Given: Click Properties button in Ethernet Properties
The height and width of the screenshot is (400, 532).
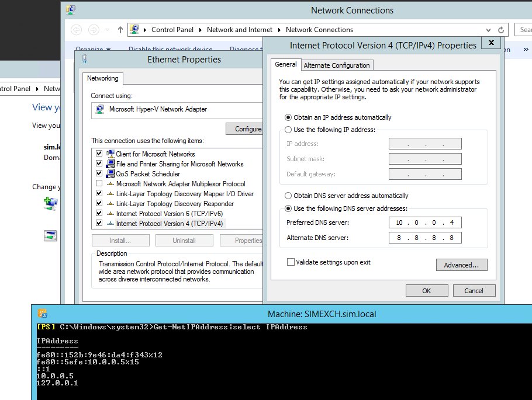Looking at the screenshot, I should [241, 241].
